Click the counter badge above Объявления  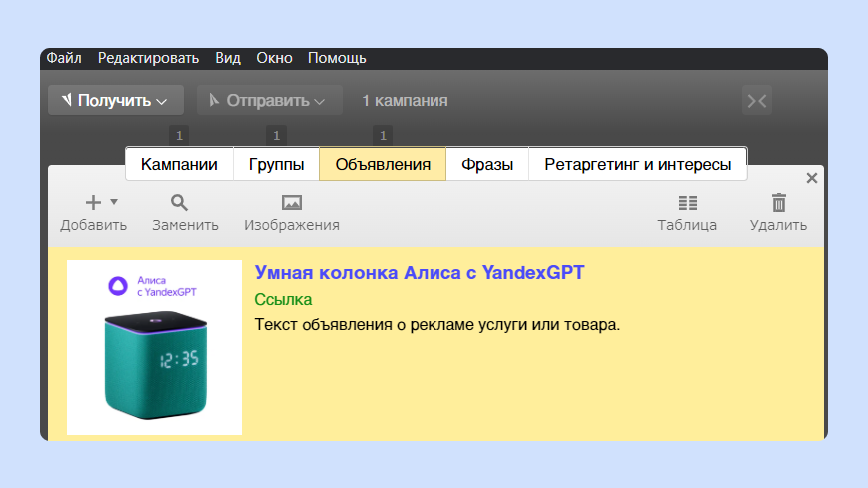coord(383,135)
